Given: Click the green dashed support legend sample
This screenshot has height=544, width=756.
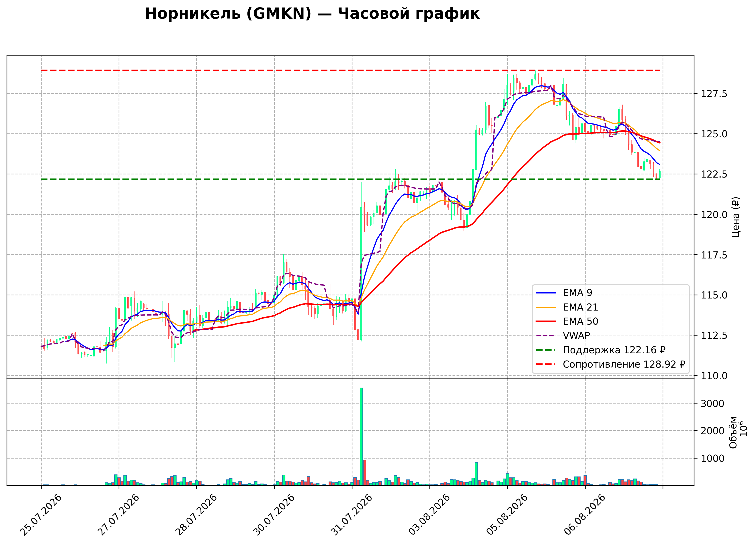Looking at the screenshot, I should coord(546,350).
